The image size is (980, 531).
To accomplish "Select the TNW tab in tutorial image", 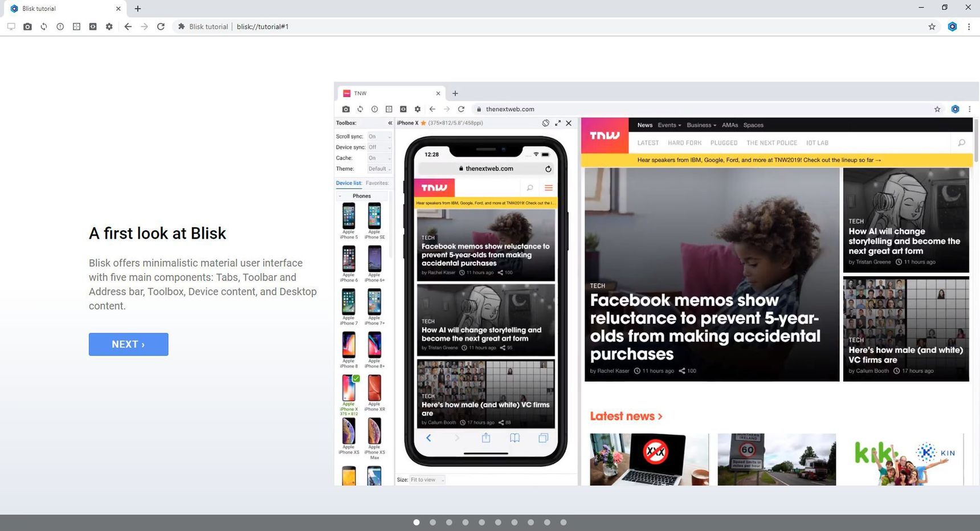I will (391, 93).
